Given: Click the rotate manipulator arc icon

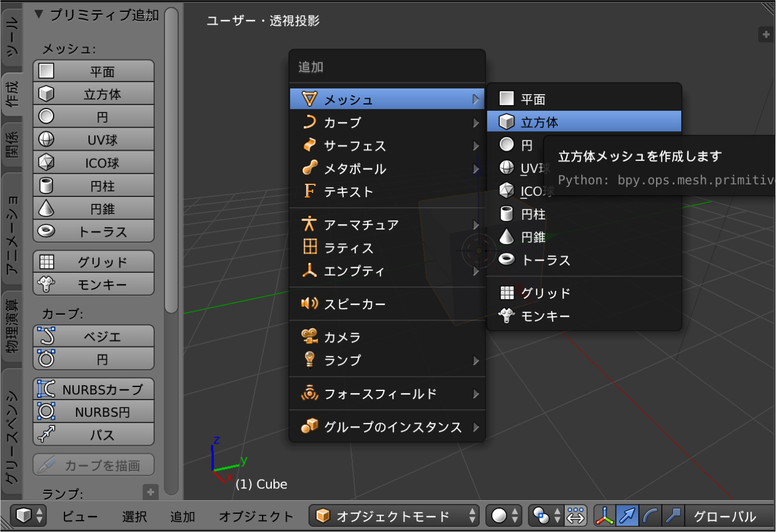Looking at the screenshot, I should point(650,516).
